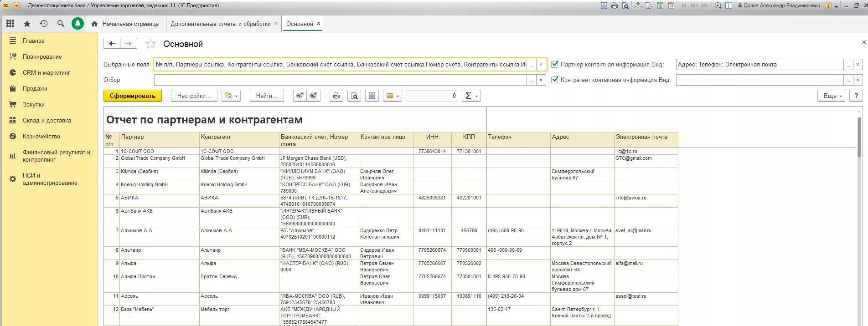This screenshot has height=326, width=868.
Task: Toggle Контрагент контактная информация.Вид checkbox
Action: coord(555,80)
